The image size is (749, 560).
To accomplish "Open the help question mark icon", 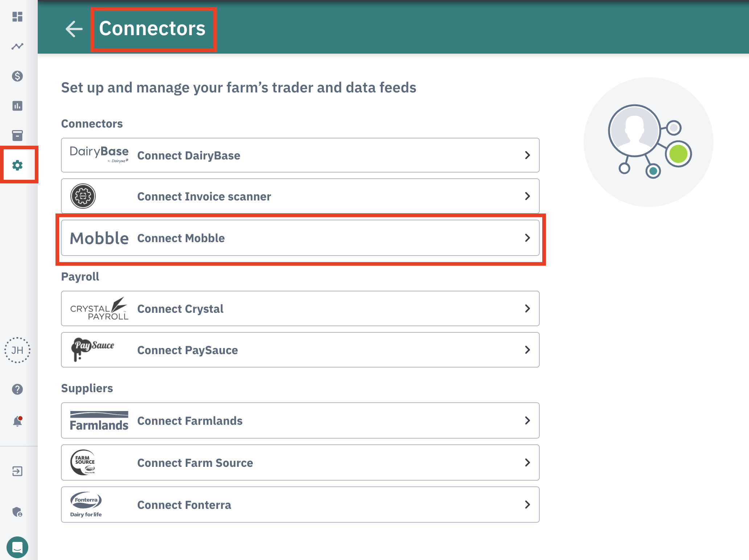I will pyautogui.click(x=17, y=389).
